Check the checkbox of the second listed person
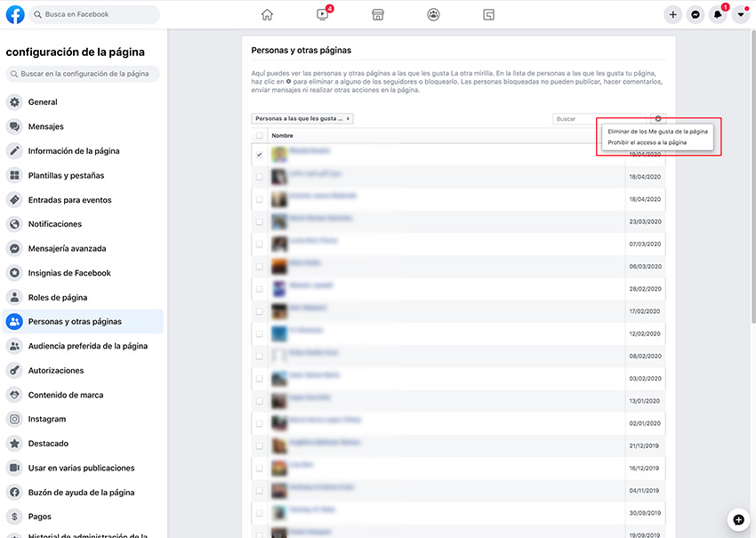 pyautogui.click(x=259, y=176)
